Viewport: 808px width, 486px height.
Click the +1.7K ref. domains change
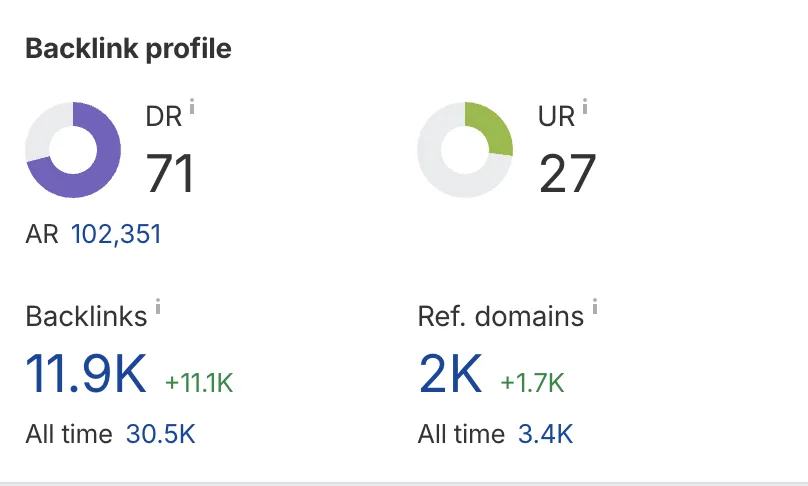pyautogui.click(x=532, y=382)
